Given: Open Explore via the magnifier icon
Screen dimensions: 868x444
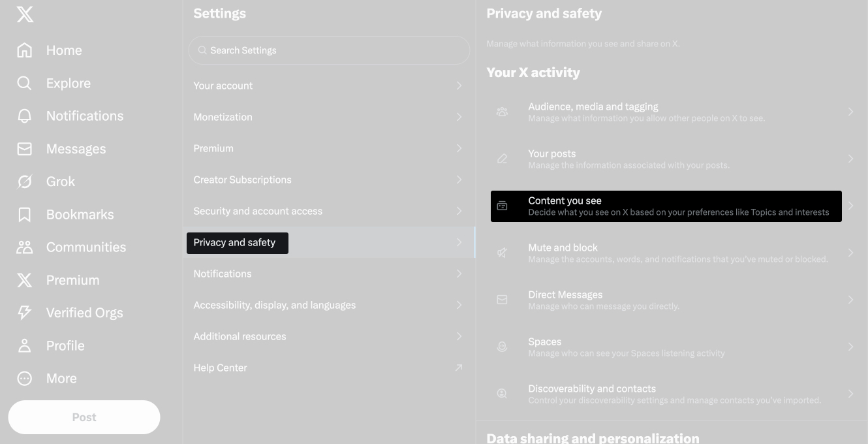Looking at the screenshot, I should 24,83.
